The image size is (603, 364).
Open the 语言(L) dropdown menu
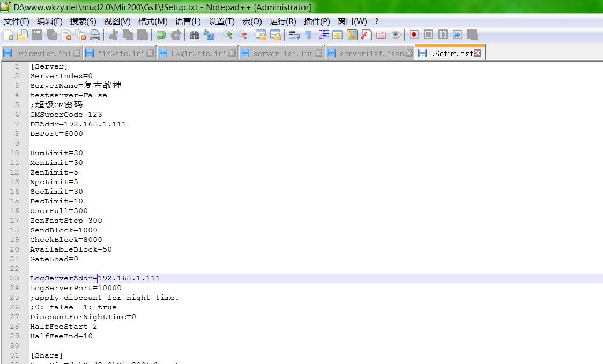pyautogui.click(x=188, y=21)
